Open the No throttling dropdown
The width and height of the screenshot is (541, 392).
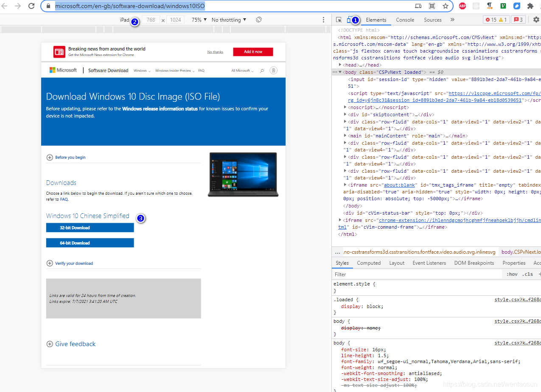click(x=229, y=20)
